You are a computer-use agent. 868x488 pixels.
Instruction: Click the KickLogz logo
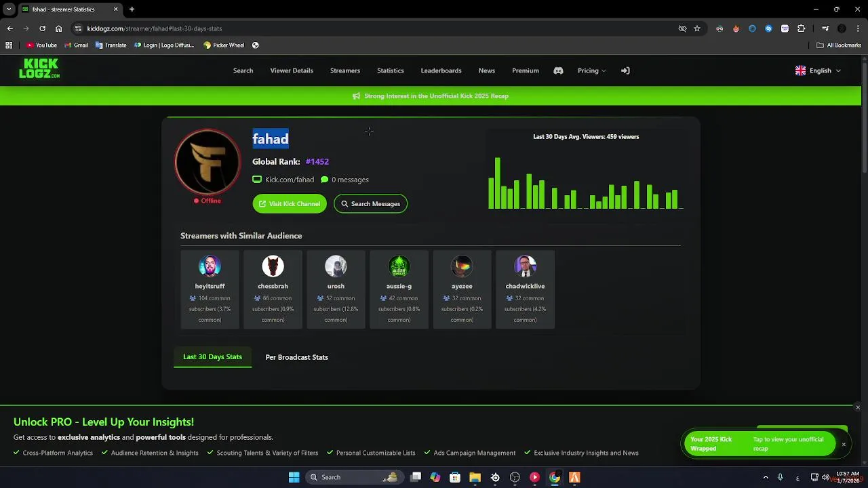39,68
